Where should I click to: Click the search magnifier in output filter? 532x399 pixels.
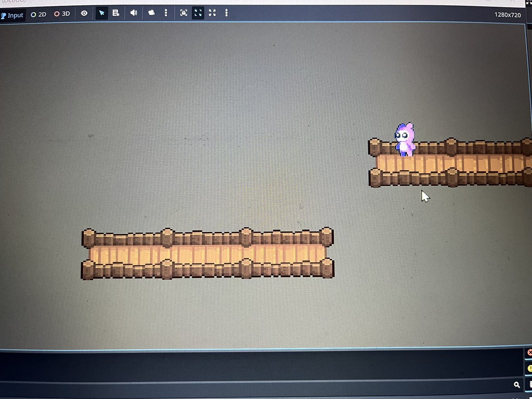point(517,385)
